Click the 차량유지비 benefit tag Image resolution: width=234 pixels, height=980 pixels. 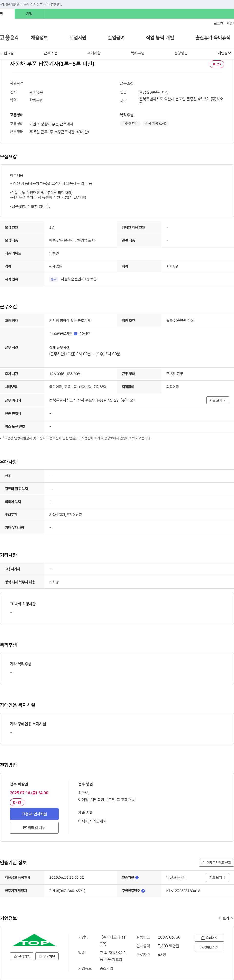pyautogui.click(x=130, y=124)
